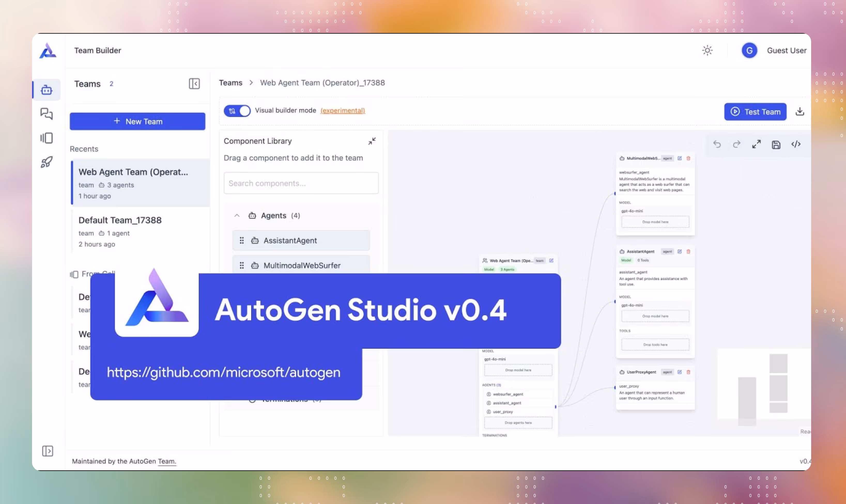Open the Gallery sidebar icon
This screenshot has width=846, height=504.
pos(47,138)
